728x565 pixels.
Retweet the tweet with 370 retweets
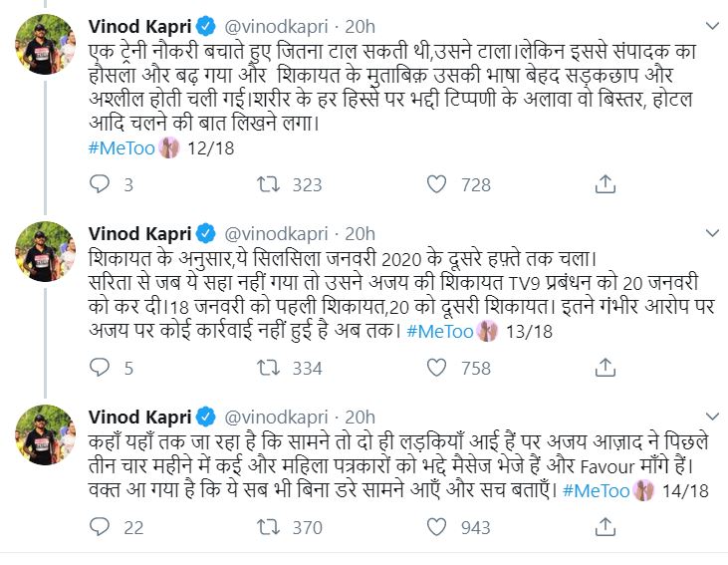click(267, 528)
